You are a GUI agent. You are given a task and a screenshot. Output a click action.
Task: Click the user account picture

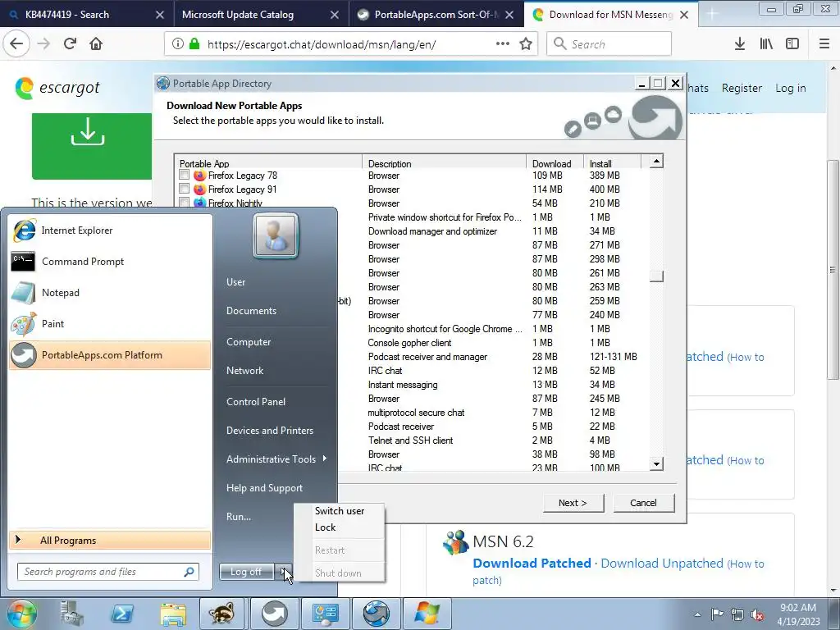pos(276,235)
